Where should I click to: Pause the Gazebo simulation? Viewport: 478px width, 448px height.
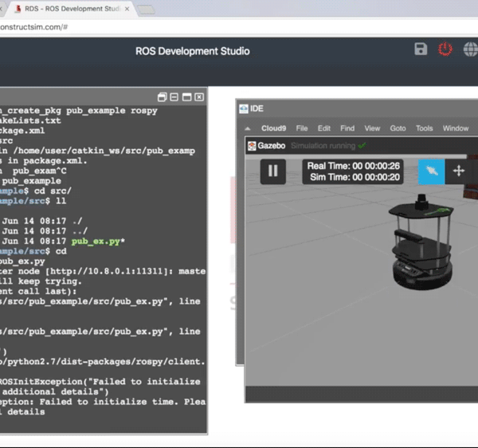point(272,171)
